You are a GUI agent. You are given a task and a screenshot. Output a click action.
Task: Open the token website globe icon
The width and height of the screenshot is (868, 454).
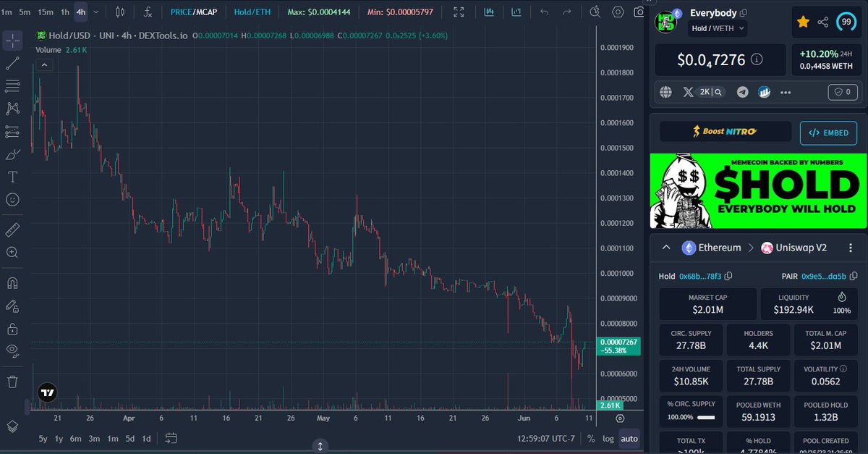point(666,92)
